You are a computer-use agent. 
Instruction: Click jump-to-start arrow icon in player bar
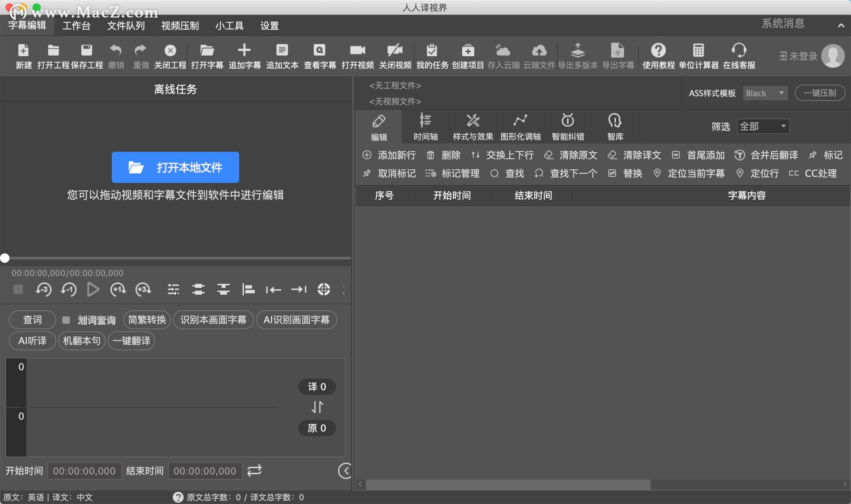[x=273, y=289]
